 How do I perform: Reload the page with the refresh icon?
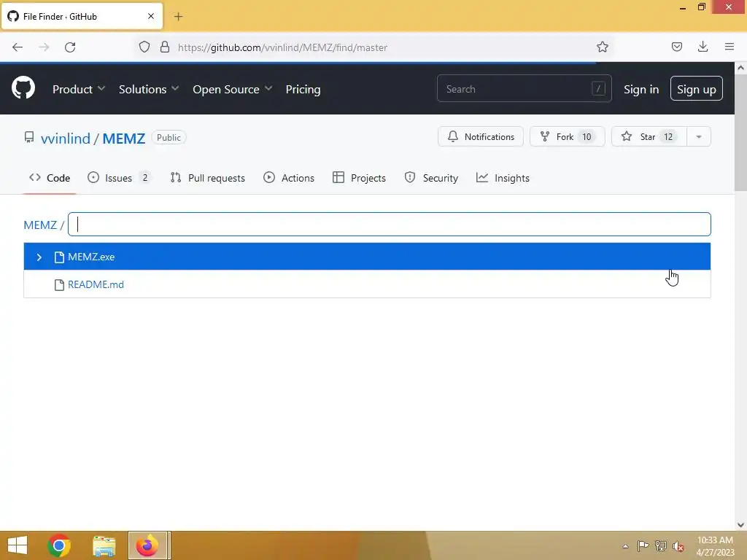pos(70,47)
